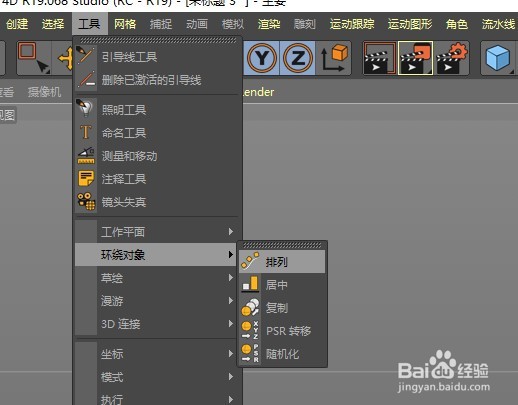This screenshot has height=405, width=518.
Task: Select the live selection rectangle tool
Action: pyautogui.click(x=34, y=58)
